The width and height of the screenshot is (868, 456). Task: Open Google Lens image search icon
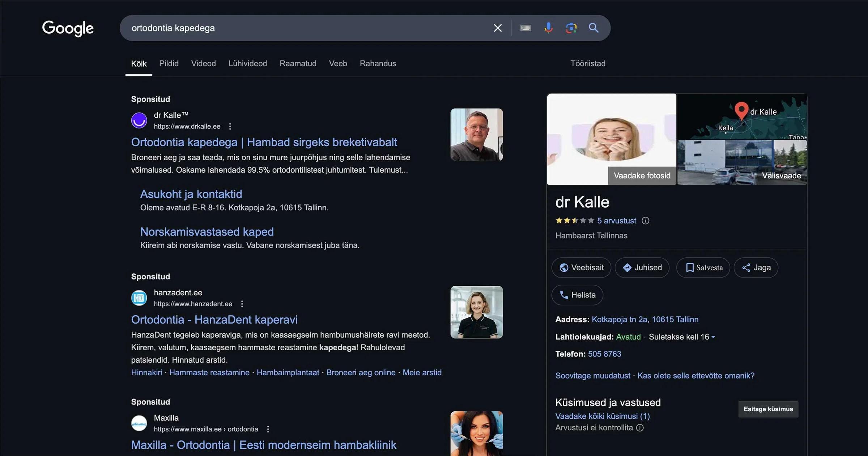[571, 28]
